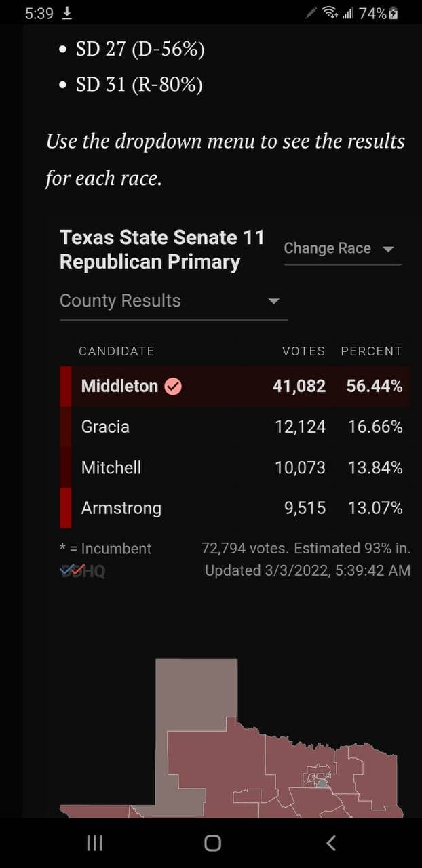
Task: Go back with Android back arrow
Action: pyautogui.click(x=330, y=843)
